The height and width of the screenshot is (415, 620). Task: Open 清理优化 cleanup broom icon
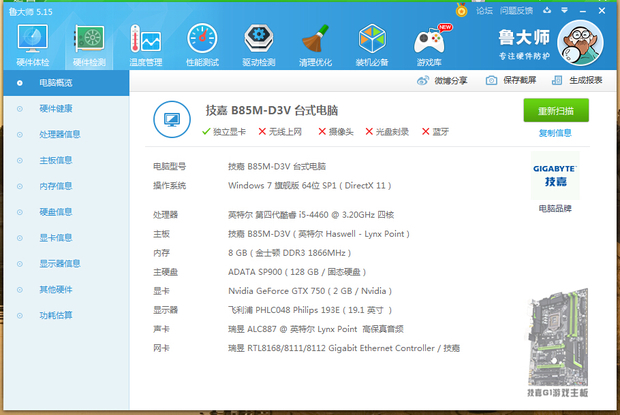pos(315,45)
